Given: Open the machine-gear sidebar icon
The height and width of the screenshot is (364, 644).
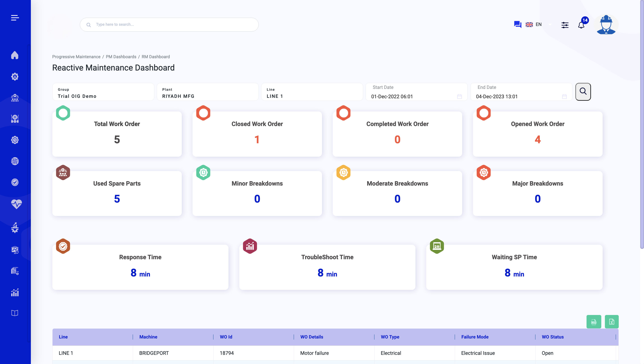Looking at the screenshot, I should (15, 228).
